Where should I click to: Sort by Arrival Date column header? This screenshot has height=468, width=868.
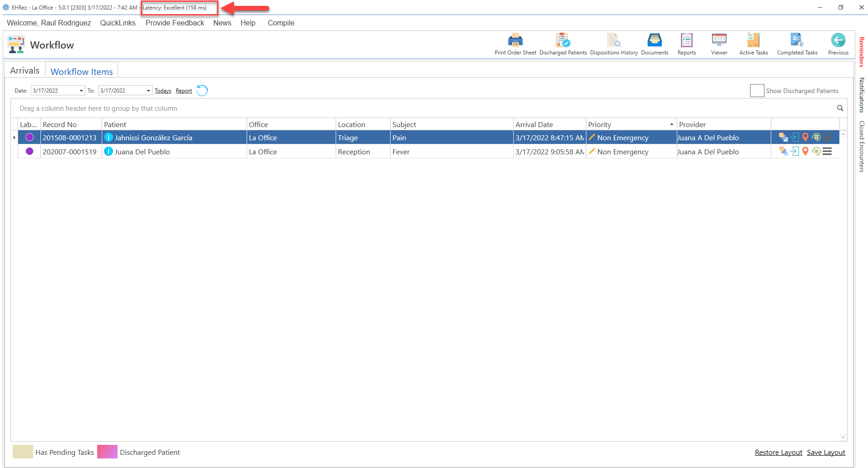point(550,124)
